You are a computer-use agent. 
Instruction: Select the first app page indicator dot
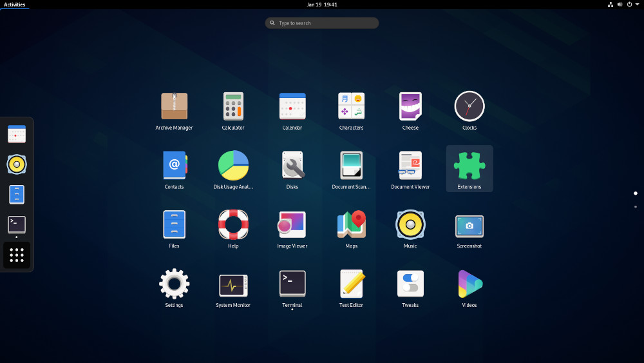(x=636, y=193)
